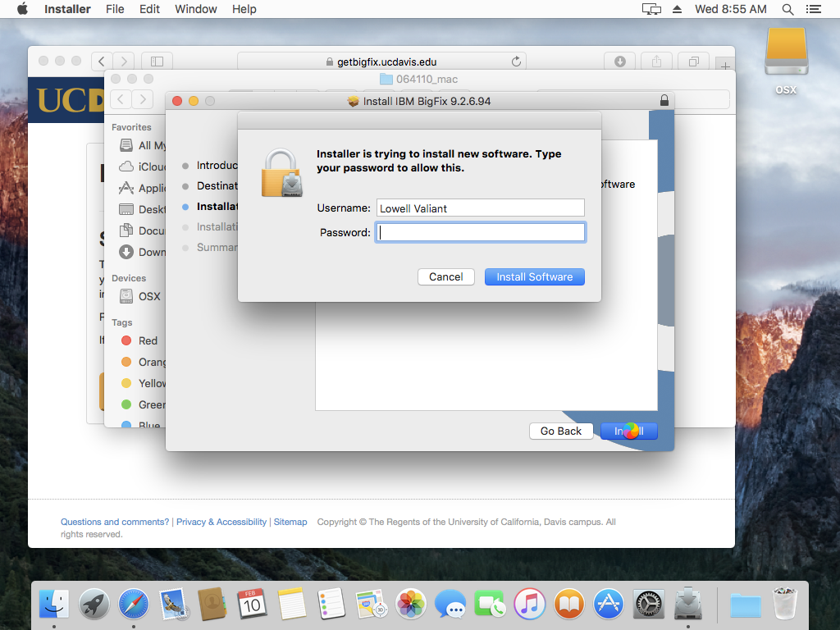
Task: Click the eject icon in menu bar
Action: tap(677, 9)
